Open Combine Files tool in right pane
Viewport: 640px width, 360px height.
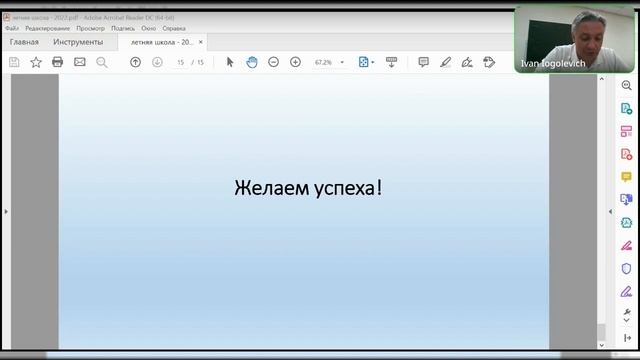627,200
